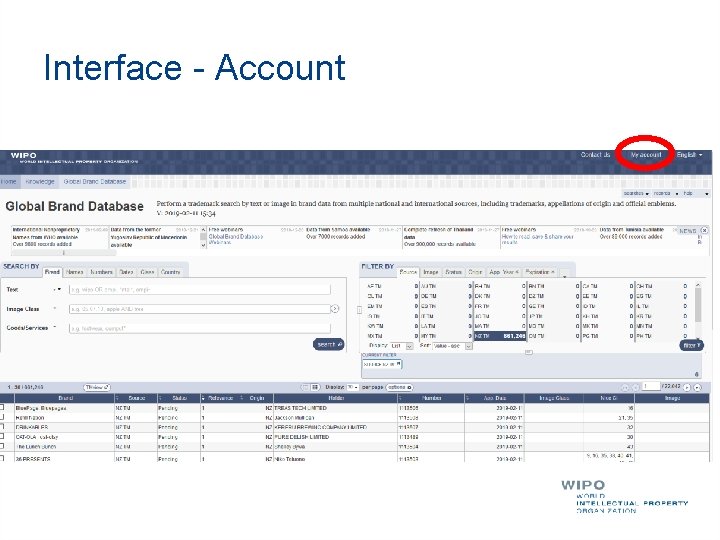The image size is (720, 540).
Task: Run the search with the search button
Action: coord(329,344)
